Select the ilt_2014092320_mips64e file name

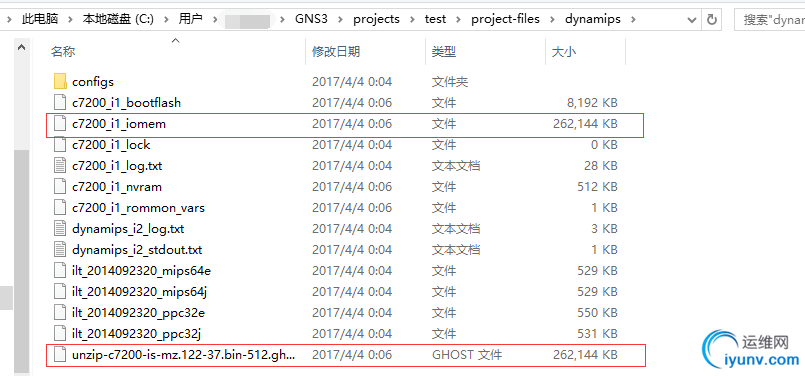click(141, 270)
